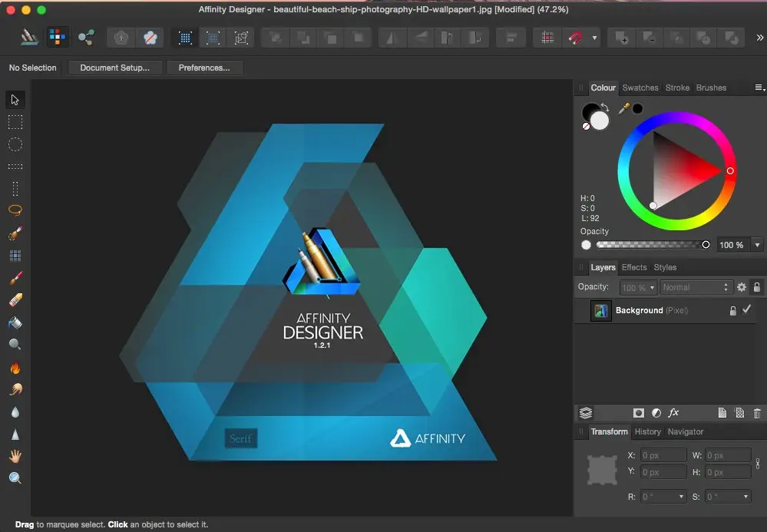The image size is (767, 532).
Task: Expand the toolbar overflow chevrons
Action: pos(759,38)
